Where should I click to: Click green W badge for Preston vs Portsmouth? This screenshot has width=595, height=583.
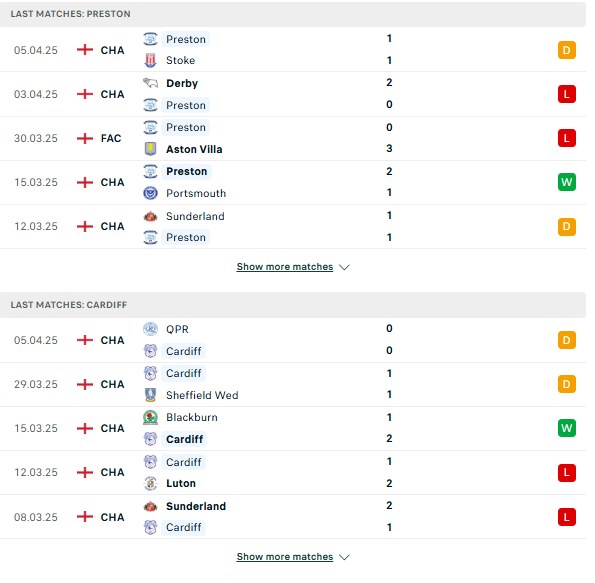coord(567,182)
